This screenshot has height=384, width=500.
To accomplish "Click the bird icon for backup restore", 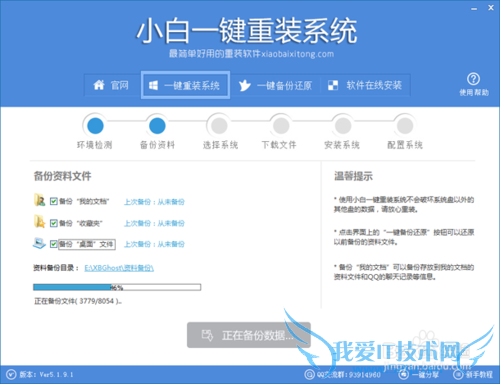I will tap(244, 86).
